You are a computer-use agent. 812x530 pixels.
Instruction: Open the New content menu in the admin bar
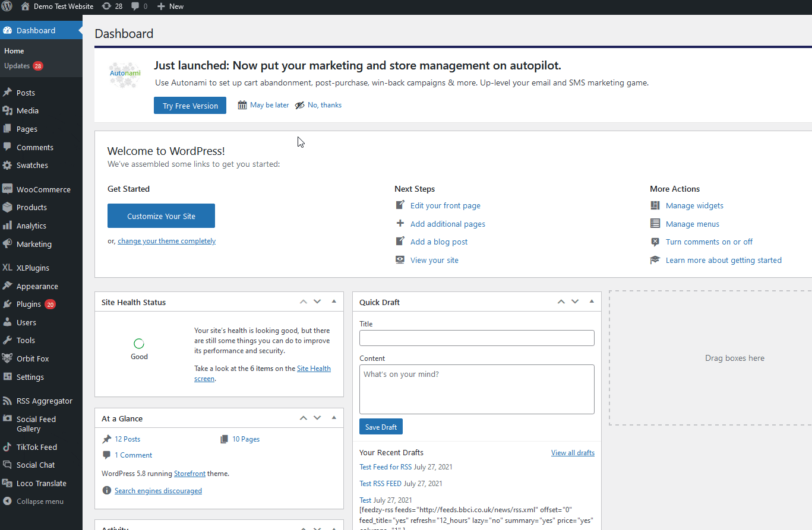point(170,7)
